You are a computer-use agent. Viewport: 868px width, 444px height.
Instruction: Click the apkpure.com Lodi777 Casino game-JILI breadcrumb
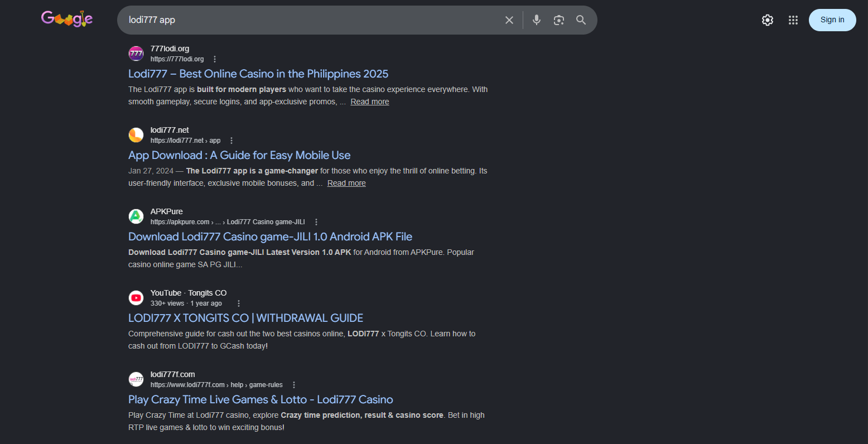click(x=228, y=222)
